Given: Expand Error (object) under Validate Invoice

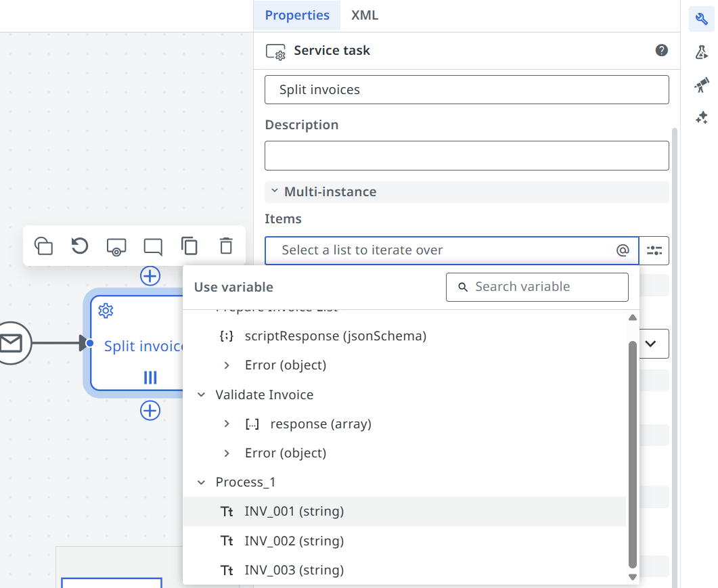Looking at the screenshot, I should (227, 453).
